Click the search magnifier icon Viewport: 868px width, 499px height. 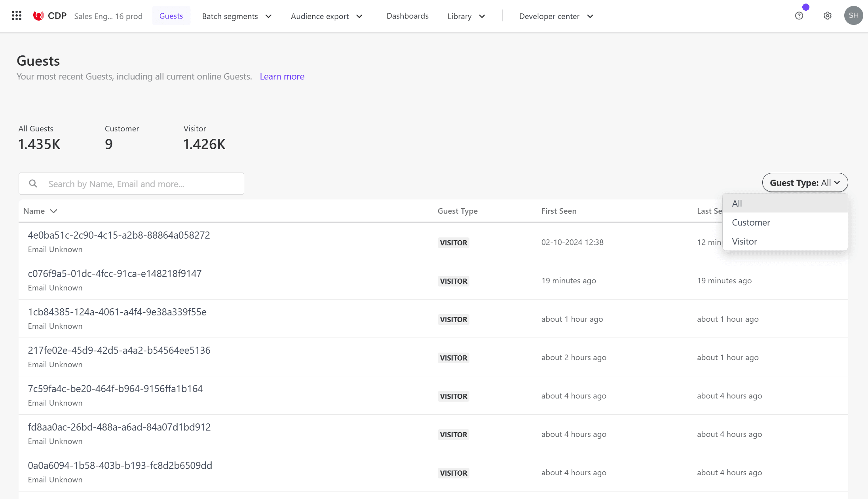[33, 184]
